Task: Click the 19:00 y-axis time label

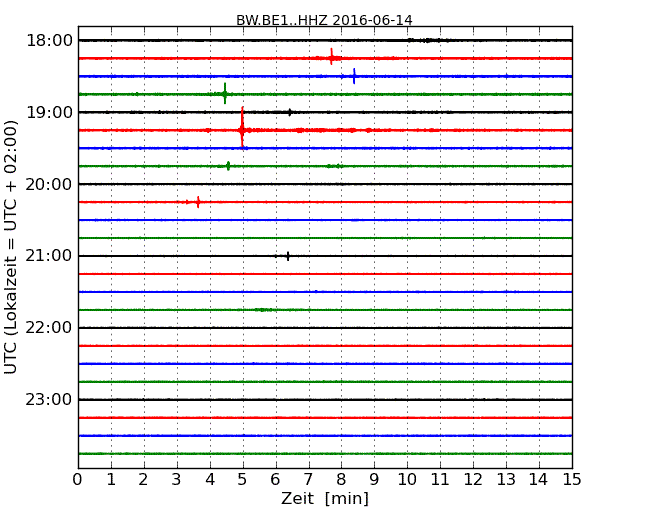Action: pos(49,112)
